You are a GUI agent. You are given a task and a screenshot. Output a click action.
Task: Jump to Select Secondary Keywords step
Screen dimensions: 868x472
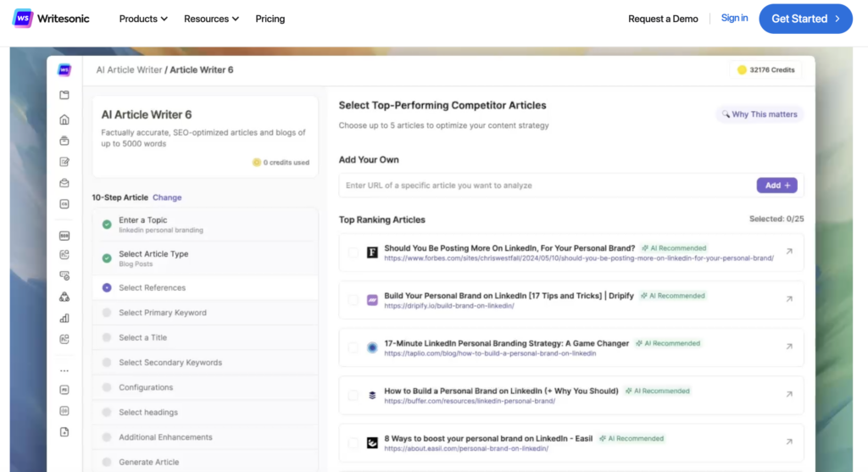(205, 363)
